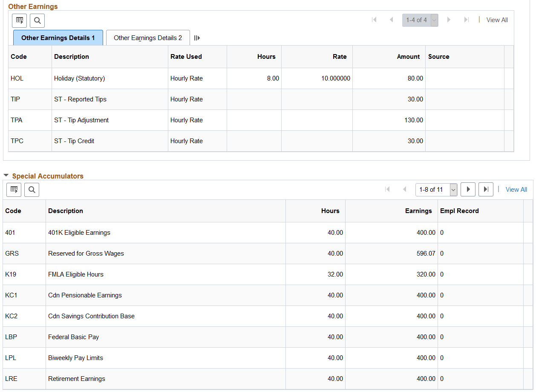Screen dimensions: 536x392
Task: Jump to last page of Special Accumulators
Action: 486,189
